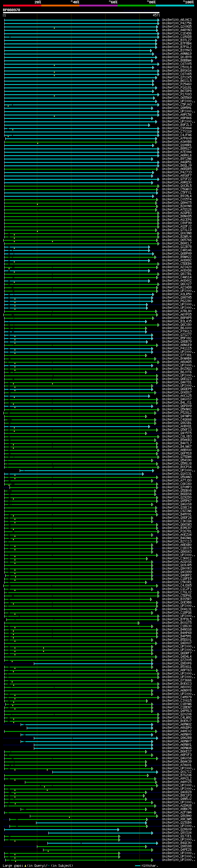197x868 pixels.
Task: Select the UniRef100_Q4YWP0 label
Action: 177,416
